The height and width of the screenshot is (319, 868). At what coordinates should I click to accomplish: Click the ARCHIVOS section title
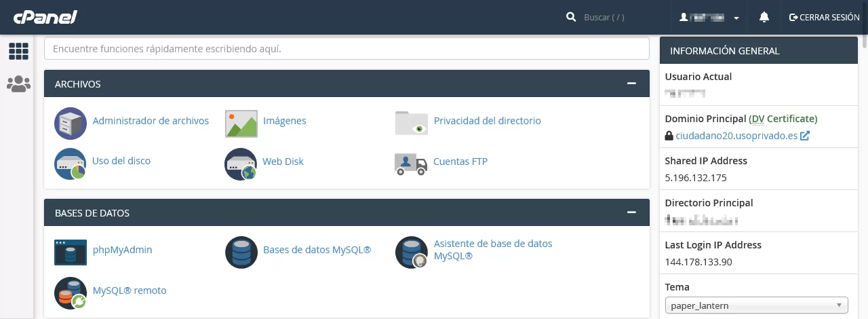pos(78,84)
